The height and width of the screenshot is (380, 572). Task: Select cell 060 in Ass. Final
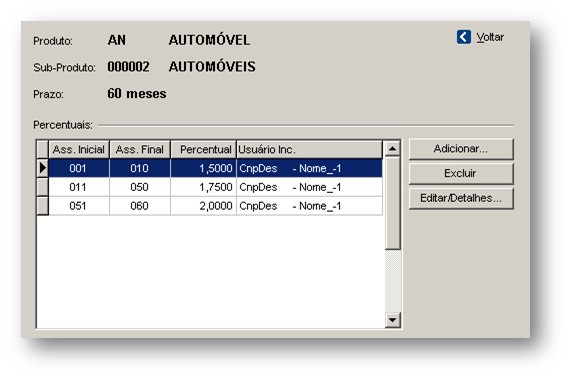(x=140, y=206)
